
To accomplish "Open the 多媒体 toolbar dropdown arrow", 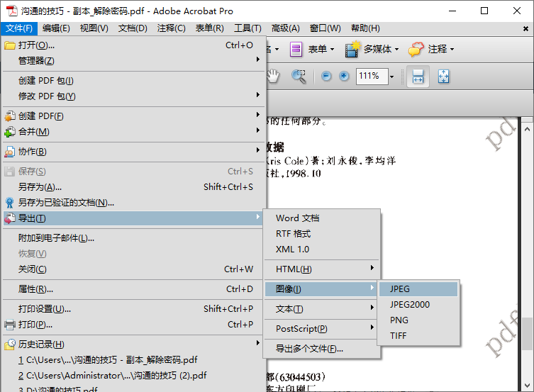I will [x=396, y=50].
